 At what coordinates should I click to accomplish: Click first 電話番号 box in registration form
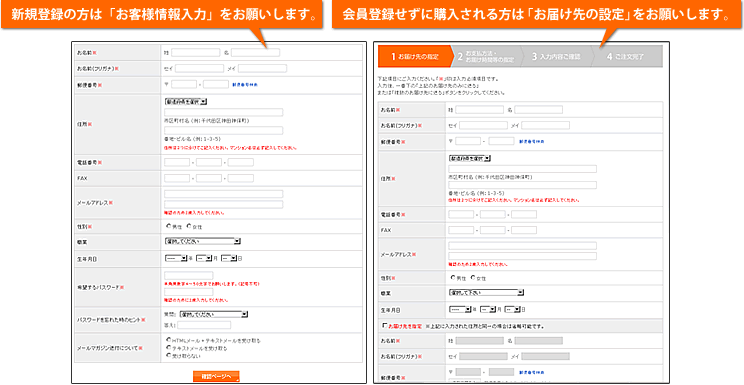coord(177,162)
